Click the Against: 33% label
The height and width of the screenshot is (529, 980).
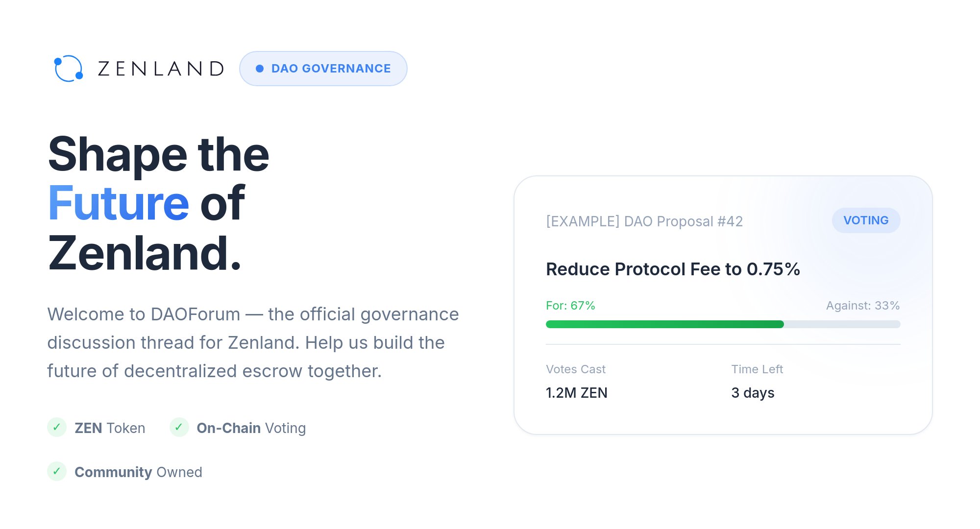[862, 306]
